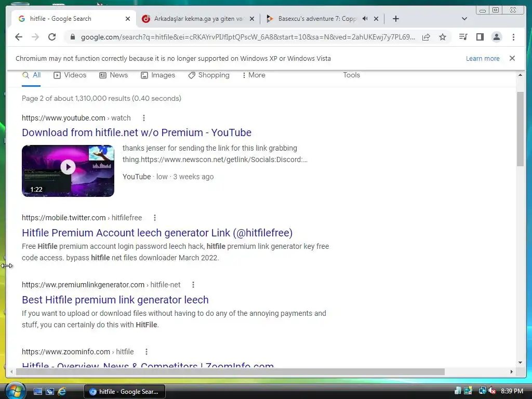The height and width of the screenshot is (399, 532).
Task: Select the All results tab
Action: pos(31,75)
